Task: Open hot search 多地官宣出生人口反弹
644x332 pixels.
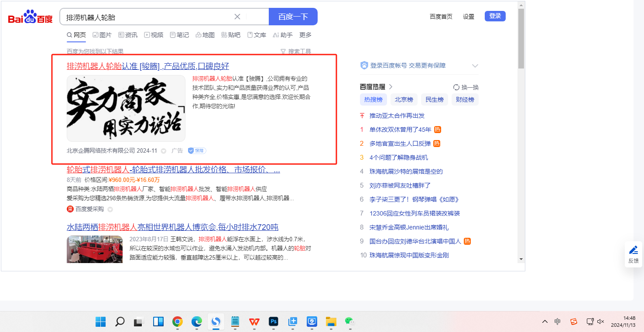Action: click(400, 144)
